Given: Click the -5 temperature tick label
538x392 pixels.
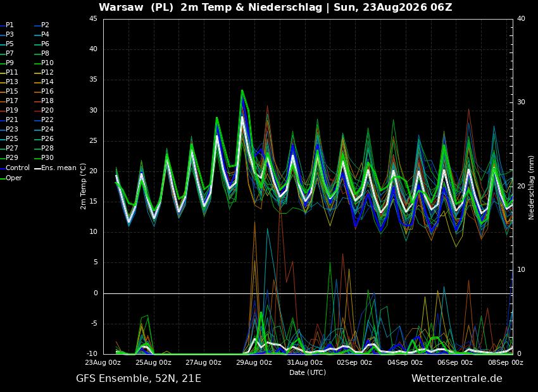Looking at the screenshot, I should coord(93,324).
